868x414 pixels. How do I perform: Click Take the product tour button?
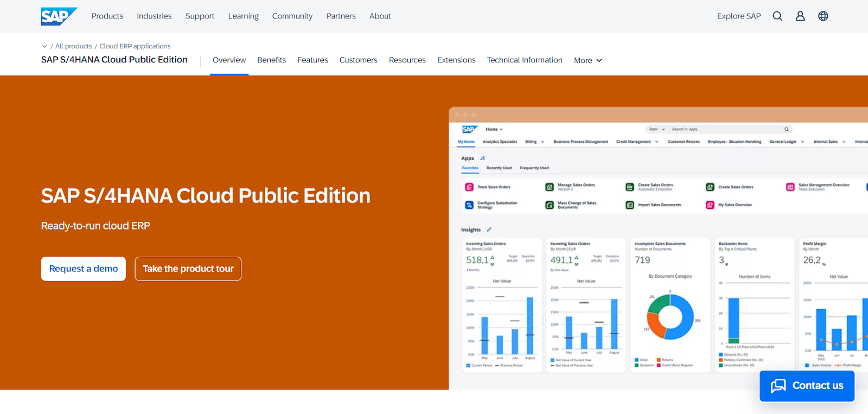[188, 269]
